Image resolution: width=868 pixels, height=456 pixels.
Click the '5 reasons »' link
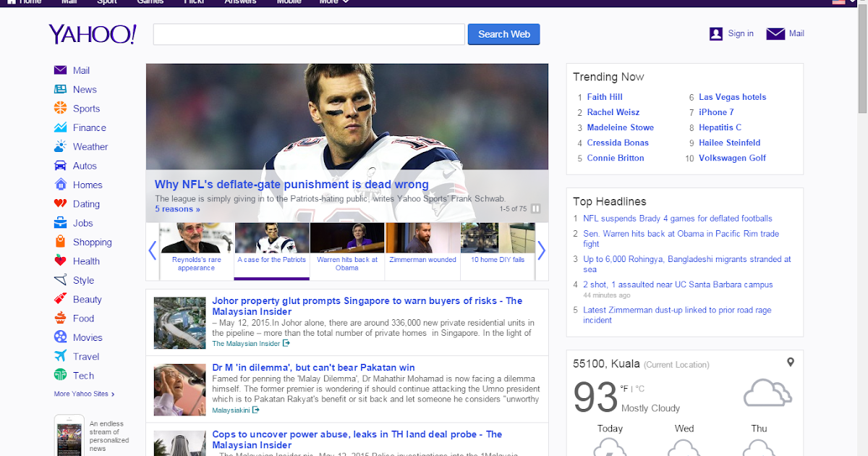point(177,209)
